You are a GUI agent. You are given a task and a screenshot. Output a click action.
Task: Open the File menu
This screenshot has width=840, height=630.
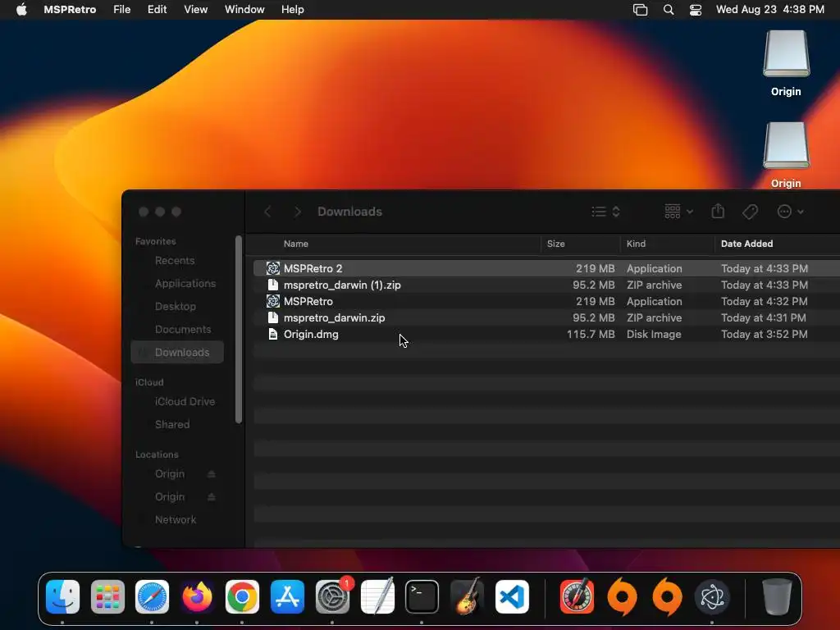tap(121, 9)
